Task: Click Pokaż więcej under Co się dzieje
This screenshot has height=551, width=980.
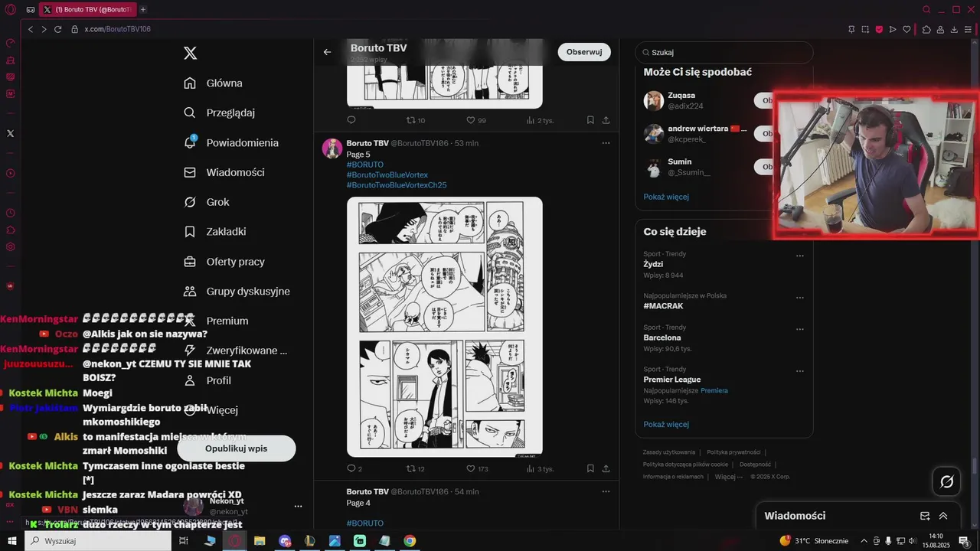Action: tap(666, 424)
